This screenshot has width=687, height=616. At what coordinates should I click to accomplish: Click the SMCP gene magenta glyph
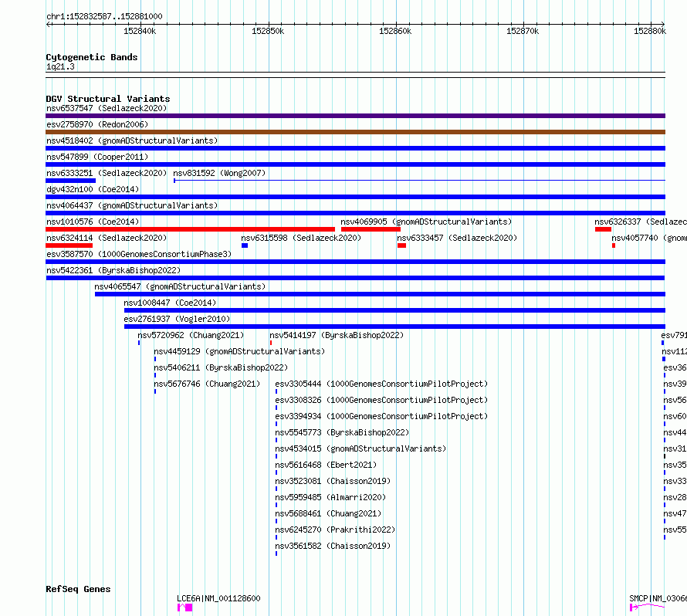click(647, 608)
